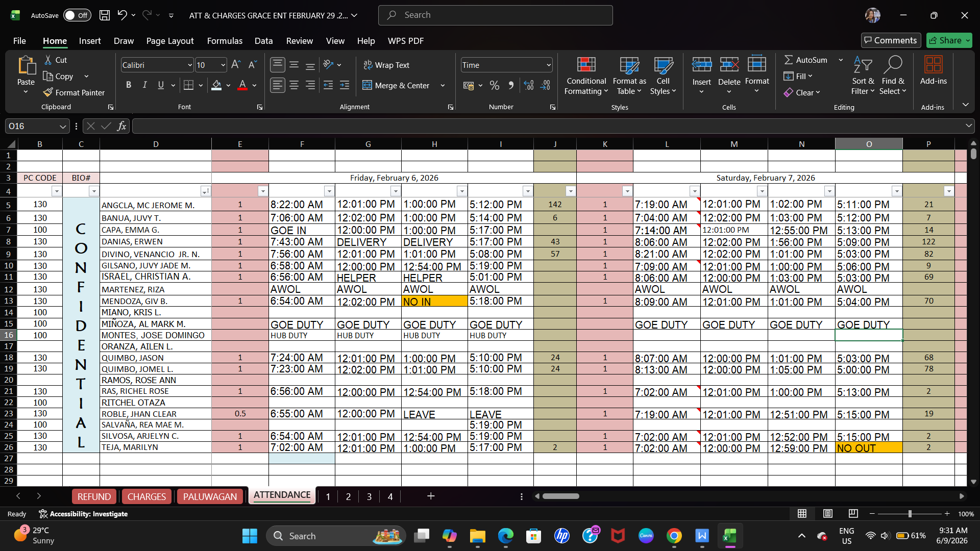980x551 pixels.
Task: Click Accessibility: Investigate in status bar
Action: coord(83,514)
